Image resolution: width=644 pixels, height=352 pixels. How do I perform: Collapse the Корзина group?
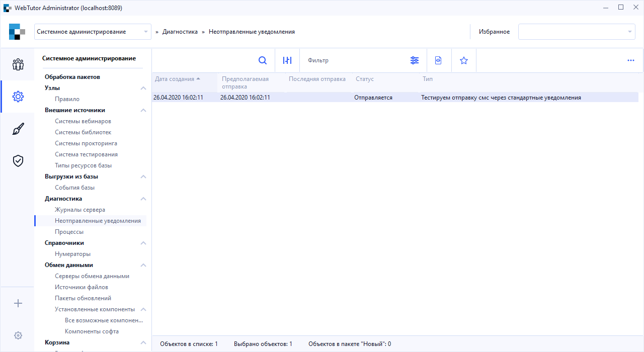143,342
